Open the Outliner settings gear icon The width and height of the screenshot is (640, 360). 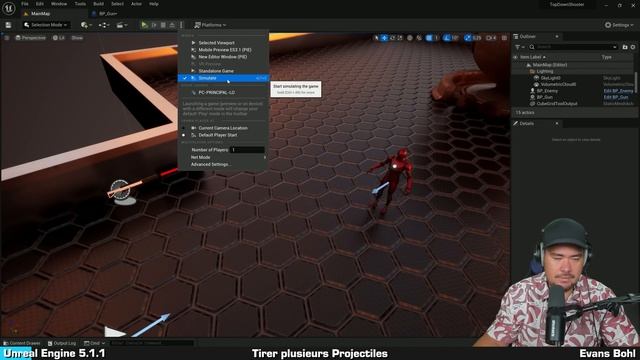tap(633, 47)
